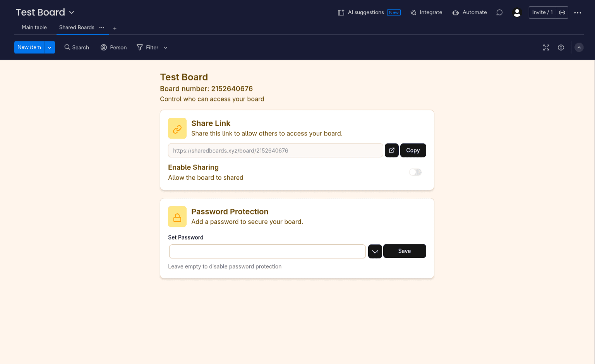
Task: Open AI suggestions
Action: click(369, 12)
